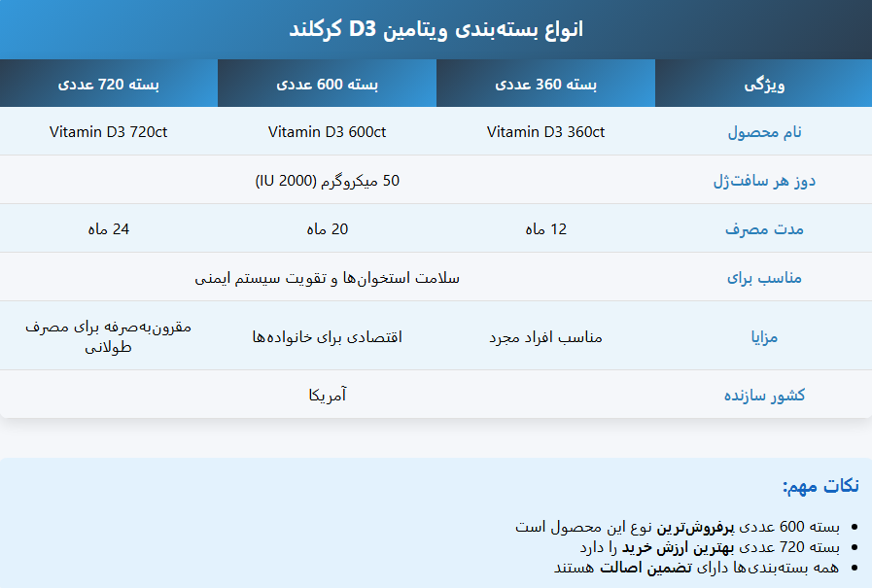The image size is (872, 588).
Task: Click the 'Vitamin D3 720ct' cell
Action: pos(109,132)
